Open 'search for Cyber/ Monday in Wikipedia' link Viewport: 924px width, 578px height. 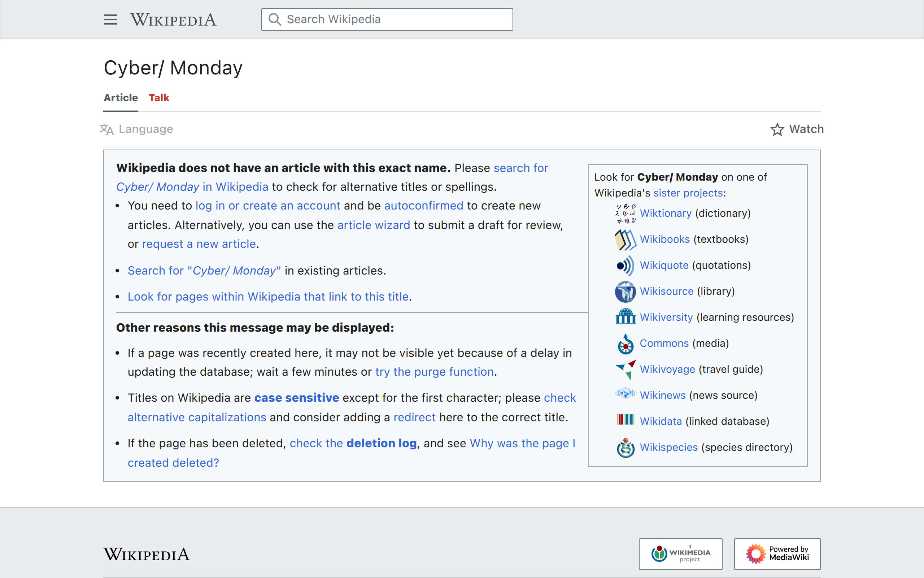tap(332, 177)
